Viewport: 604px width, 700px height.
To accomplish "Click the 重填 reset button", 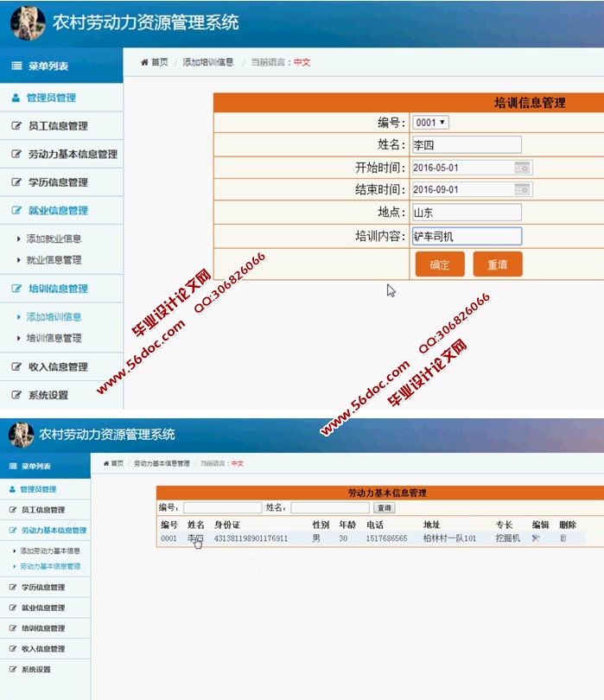I will pos(498,264).
